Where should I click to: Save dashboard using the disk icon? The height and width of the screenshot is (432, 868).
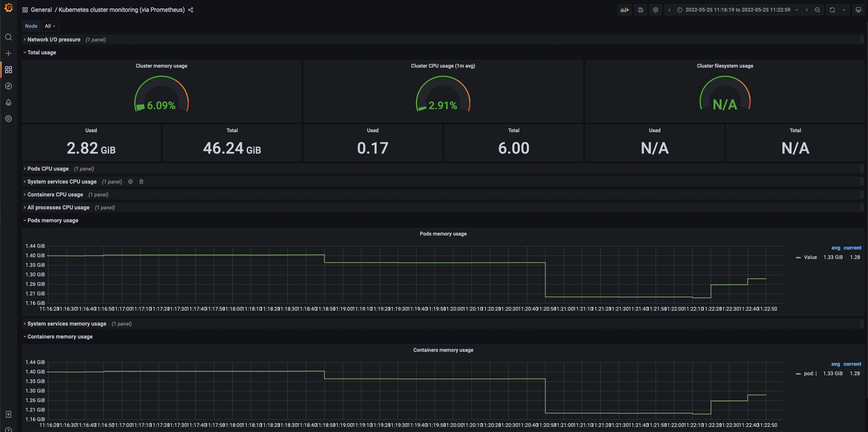click(x=640, y=10)
